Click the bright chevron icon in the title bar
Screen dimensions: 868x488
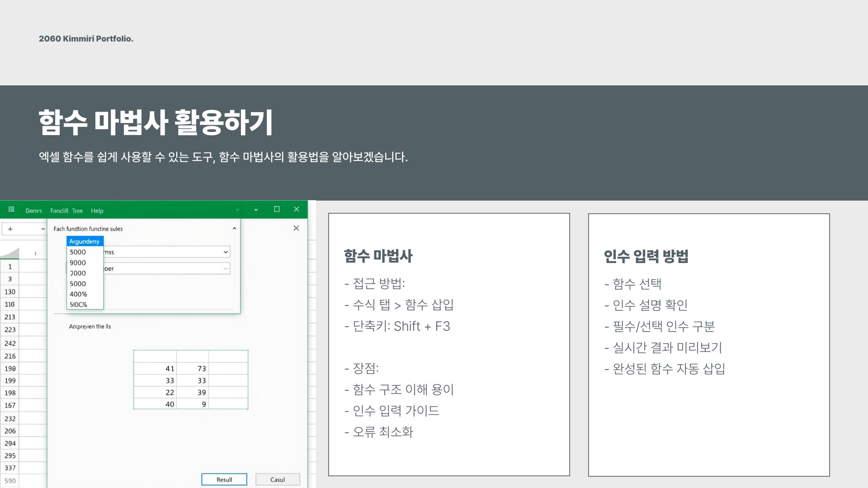click(x=256, y=210)
